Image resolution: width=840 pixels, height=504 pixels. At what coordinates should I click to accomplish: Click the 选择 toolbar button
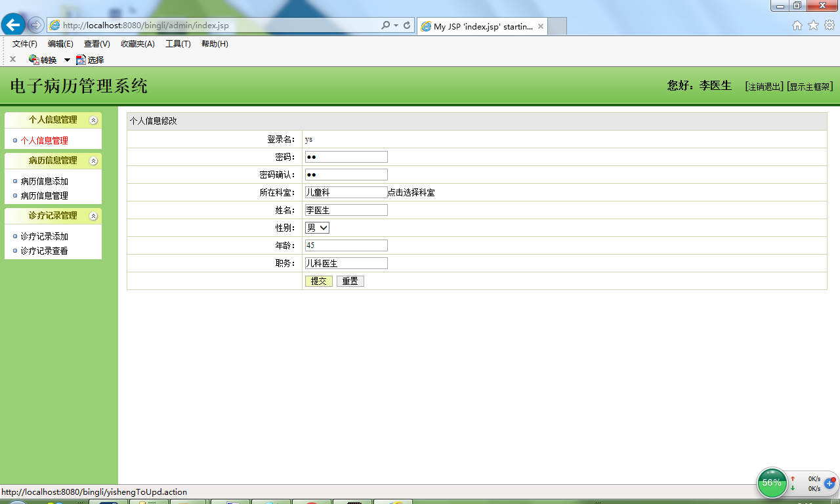click(x=90, y=60)
